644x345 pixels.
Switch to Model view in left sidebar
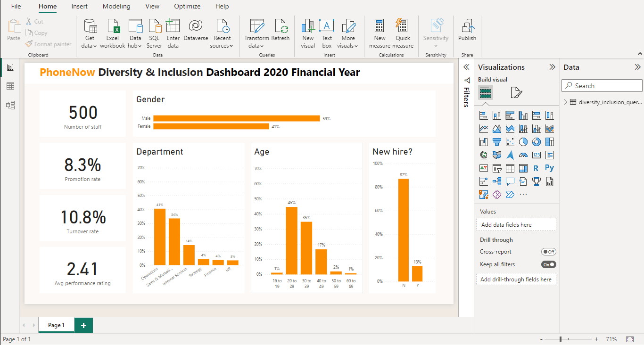(x=10, y=105)
